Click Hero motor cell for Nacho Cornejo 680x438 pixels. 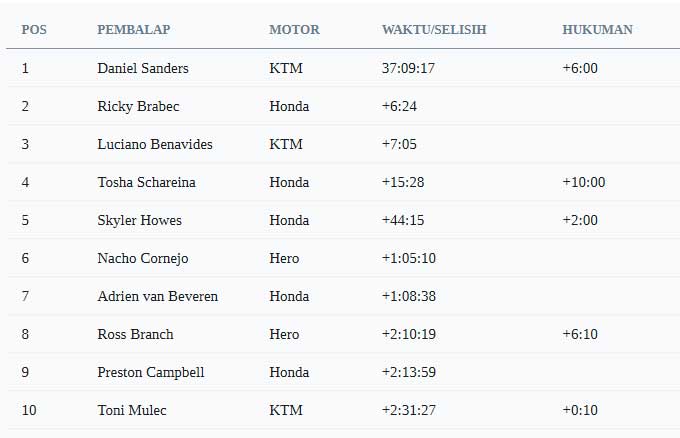284,258
